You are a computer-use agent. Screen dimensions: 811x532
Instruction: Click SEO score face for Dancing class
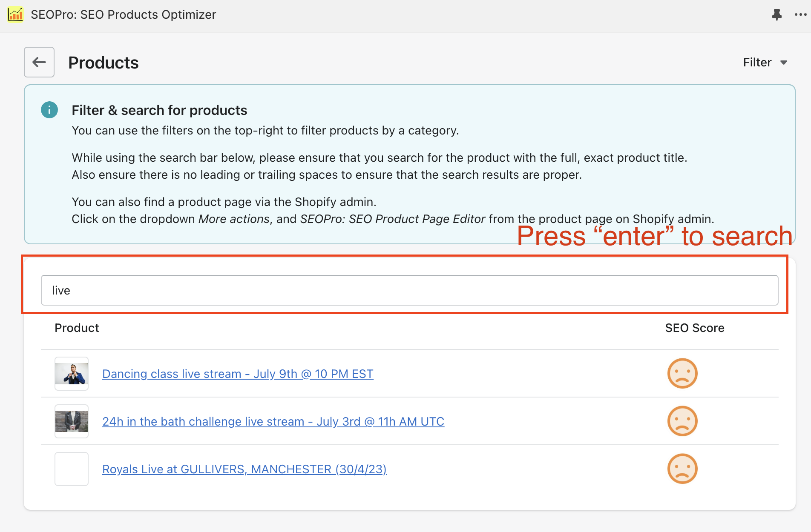tap(682, 374)
